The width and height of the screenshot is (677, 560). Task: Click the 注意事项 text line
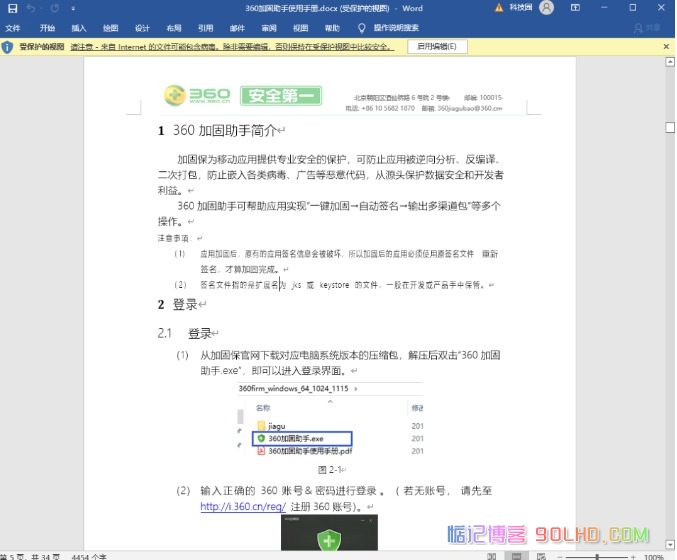(x=175, y=238)
